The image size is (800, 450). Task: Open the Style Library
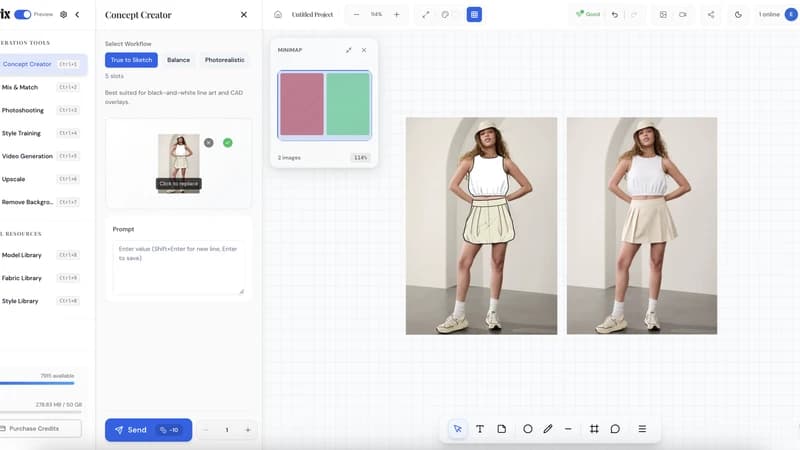point(41,301)
